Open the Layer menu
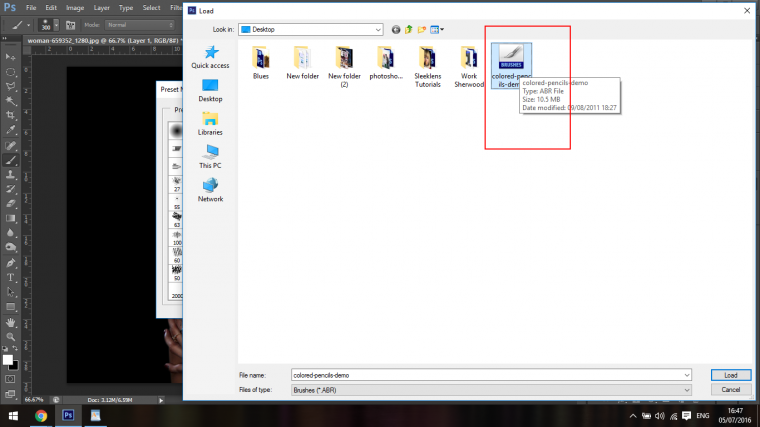Viewport: 760px width, 427px height. pyautogui.click(x=101, y=8)
